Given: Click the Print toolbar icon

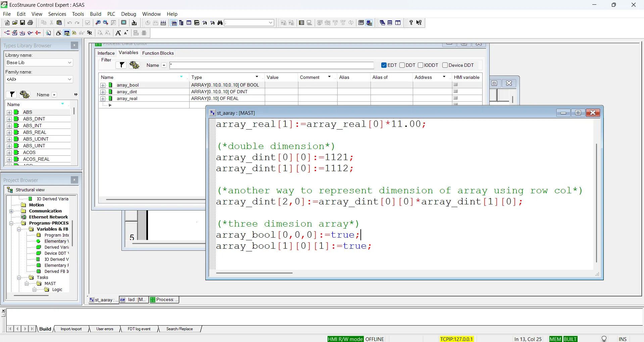Looking at the screenshot, I should (30, 23).
